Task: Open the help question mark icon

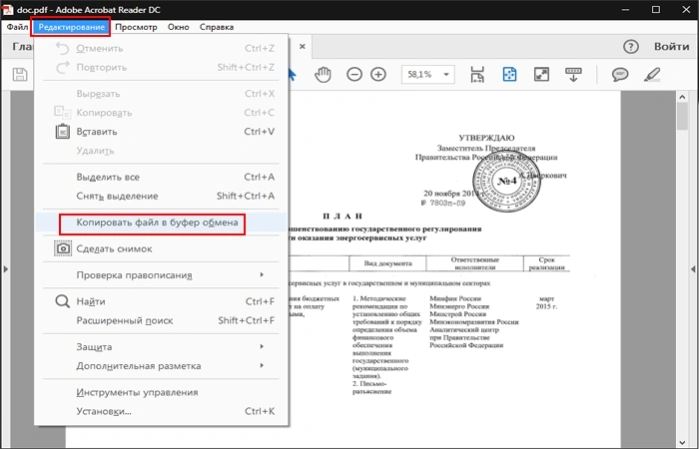Action: [x=631, y=46]
